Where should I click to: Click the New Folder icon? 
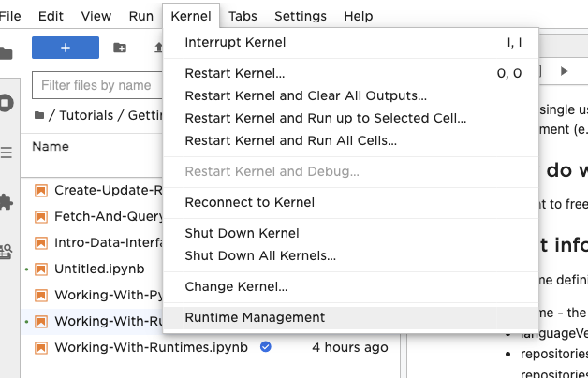[x=120, y=48]
